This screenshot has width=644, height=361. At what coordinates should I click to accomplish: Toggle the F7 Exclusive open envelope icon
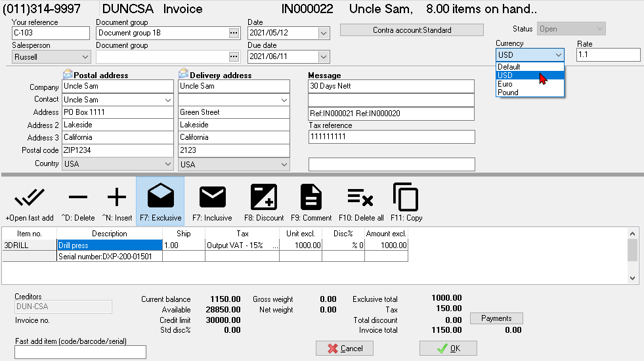coord(160,198)
